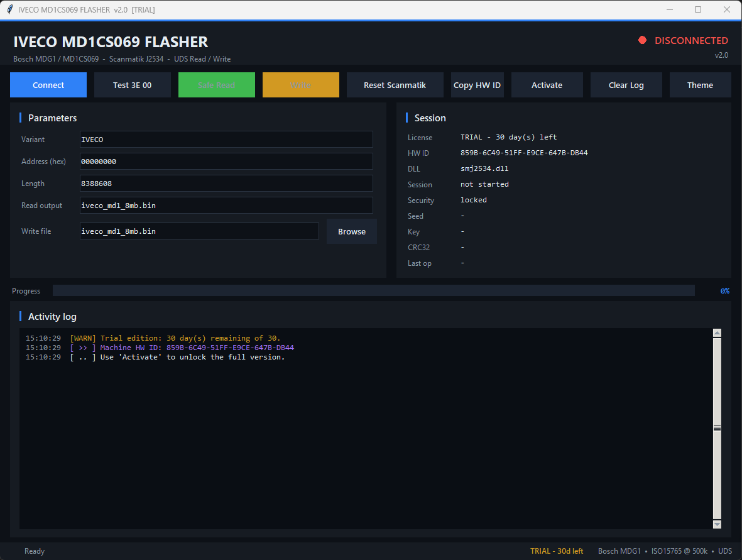This screenshot has height=560, width=742.
Task: Click the 'TRIAL - 30 day(s) left' license value
Action: pyautogui.click(x=509, y=137)
